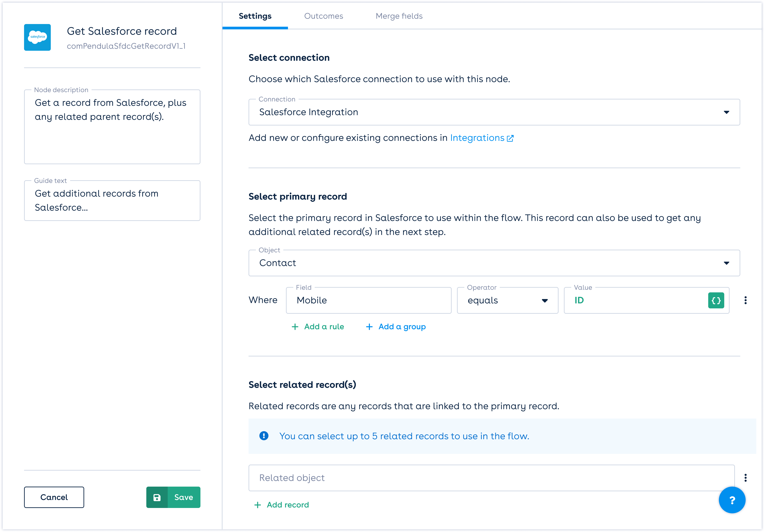Open the blue help button

click(x=732, y=500)
